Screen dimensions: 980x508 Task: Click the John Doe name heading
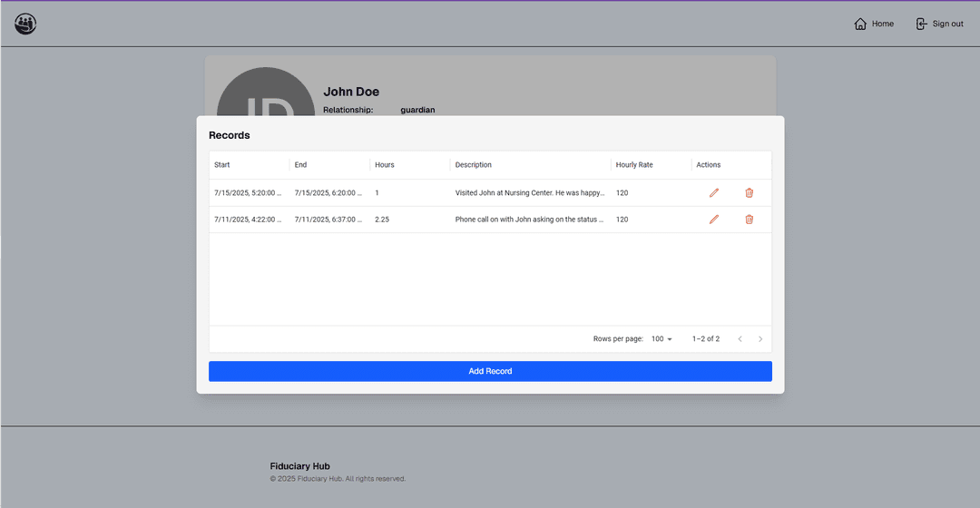click(351, 92)
